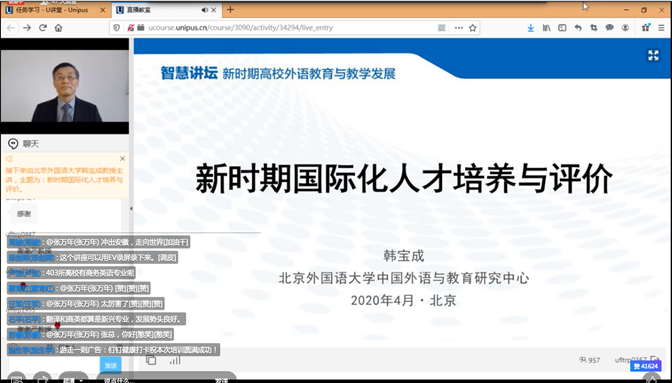
Task: Click the presenter name 韩宝成
Action: pyautogui.click(x=404, y=256)
